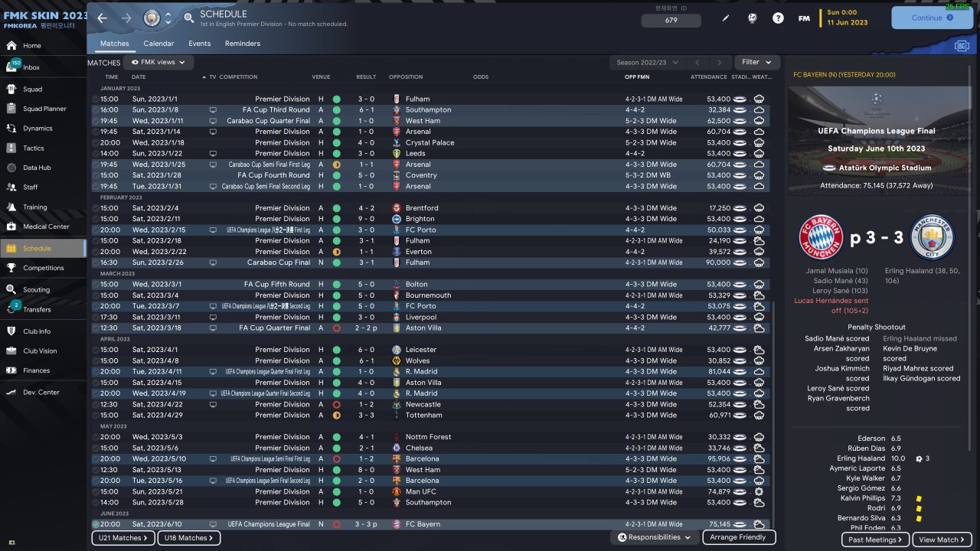Open the help question mark icon

coord(778,18)
